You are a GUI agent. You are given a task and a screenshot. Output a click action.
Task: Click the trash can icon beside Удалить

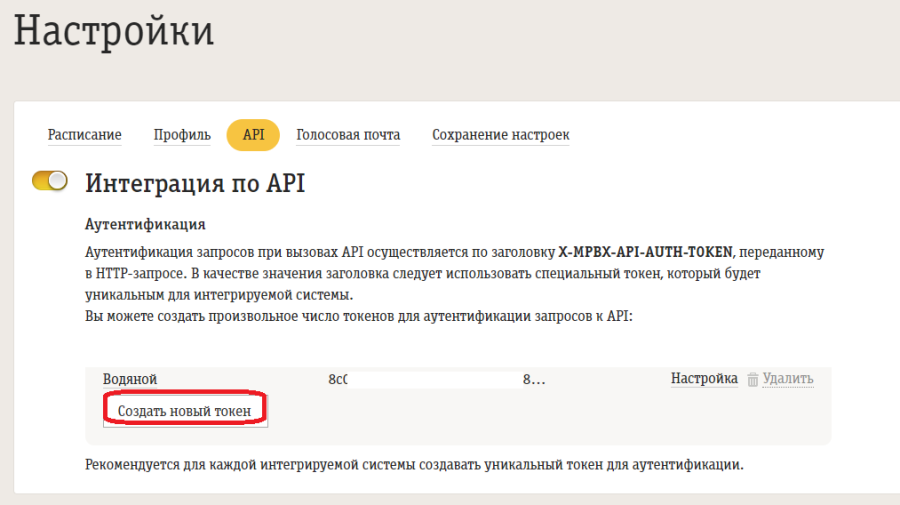tap(753, 379)
